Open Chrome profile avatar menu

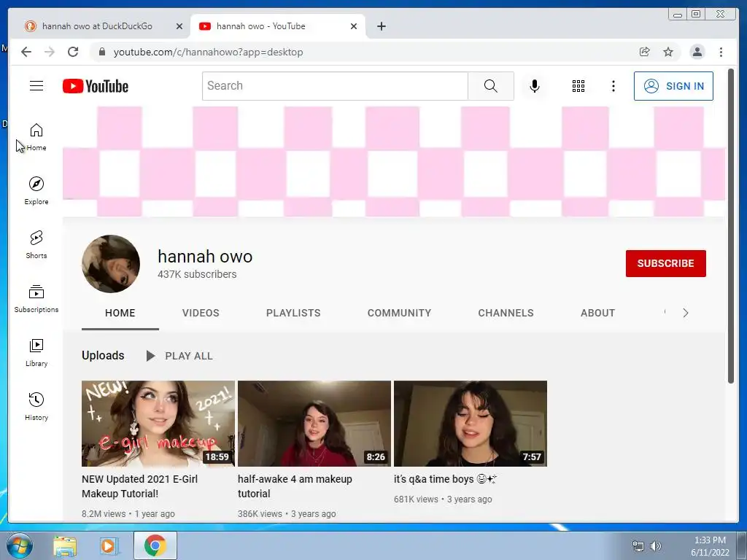(x=697, y=52)
